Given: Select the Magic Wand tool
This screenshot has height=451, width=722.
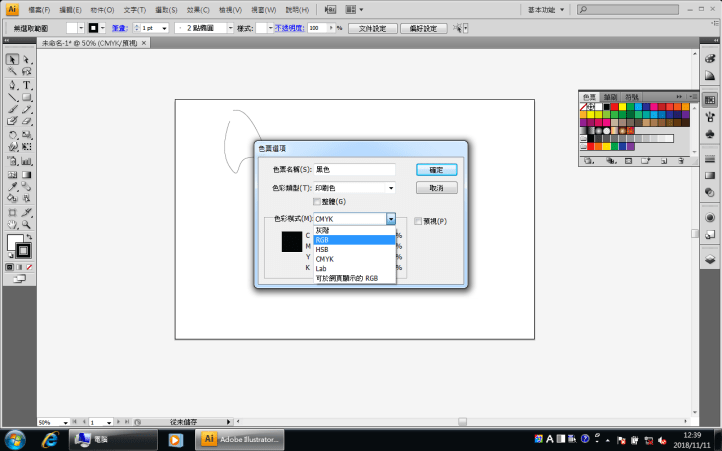Looking at the screenshot, I should tap(12, 72).
